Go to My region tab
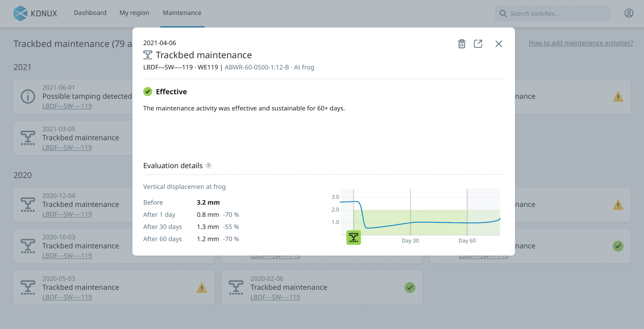Screen dimensions: 644x329 (x=134, y=13)
